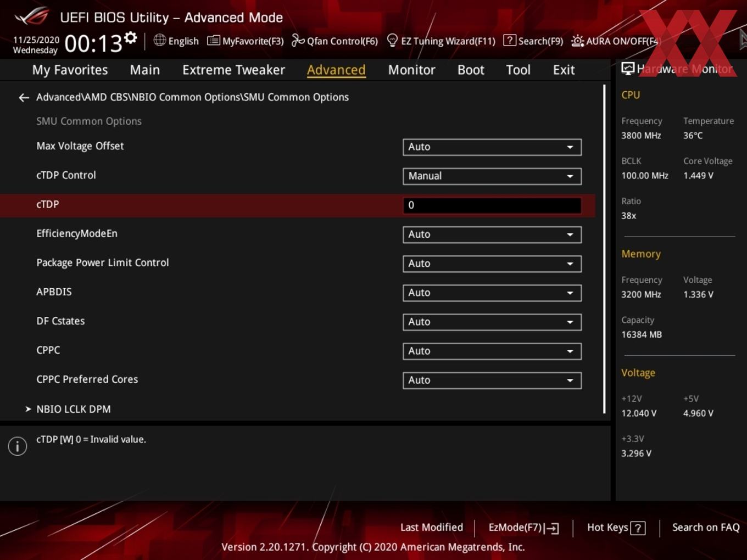This screenshot has height=560, width=747.
Task: Click English language label
Action: click(183, 41)
